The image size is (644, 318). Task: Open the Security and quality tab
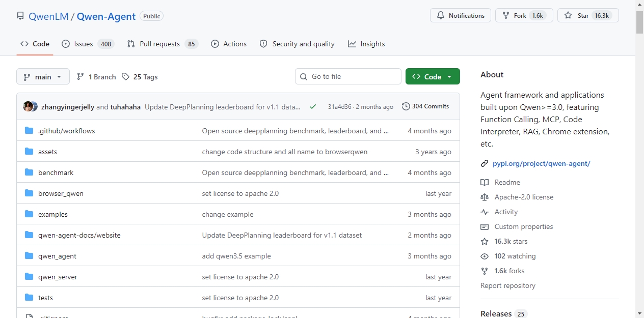[x=297, y=44]
